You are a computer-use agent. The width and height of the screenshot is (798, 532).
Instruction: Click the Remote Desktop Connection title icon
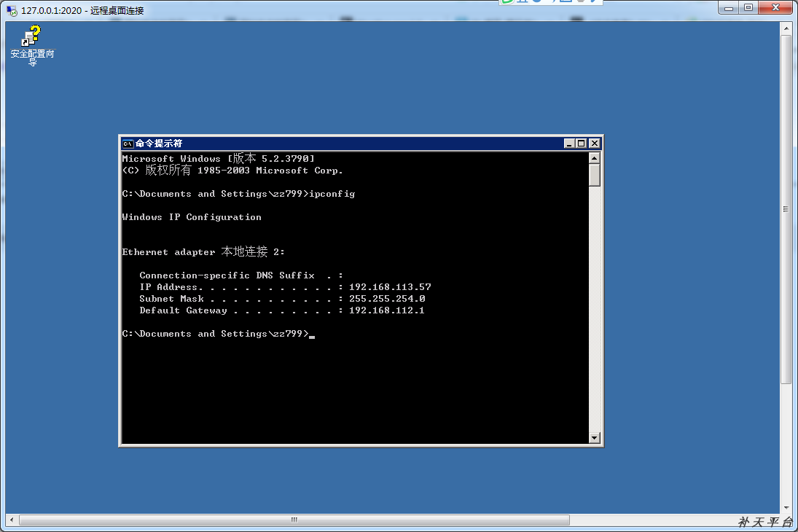click(x=12, y=11)
